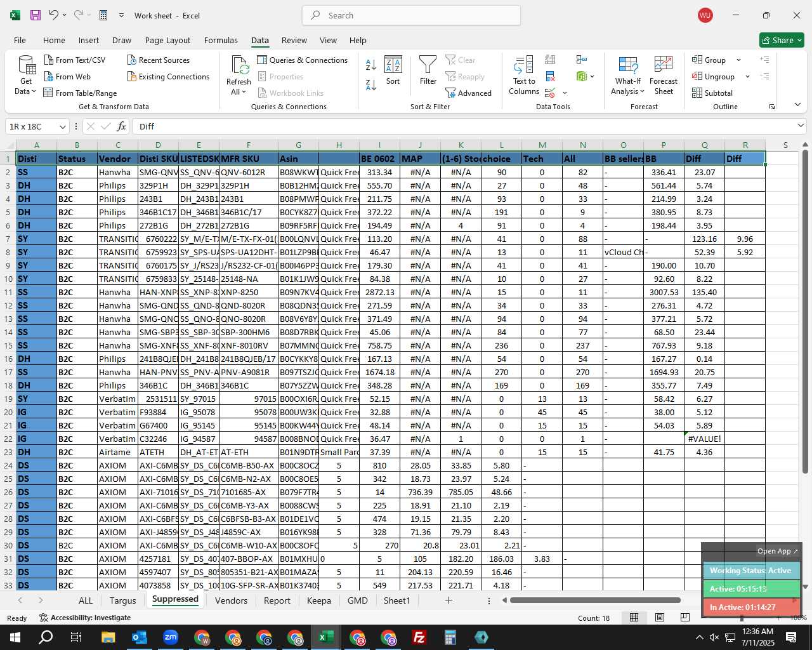Click the Flash Fill icon
The image size is (812, 650).
[x=551, y=60]
